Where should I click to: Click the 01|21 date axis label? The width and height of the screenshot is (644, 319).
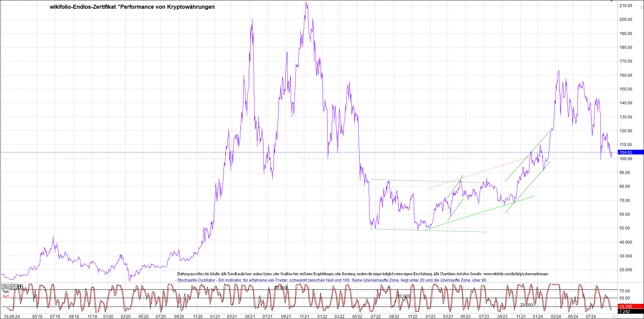215,317
